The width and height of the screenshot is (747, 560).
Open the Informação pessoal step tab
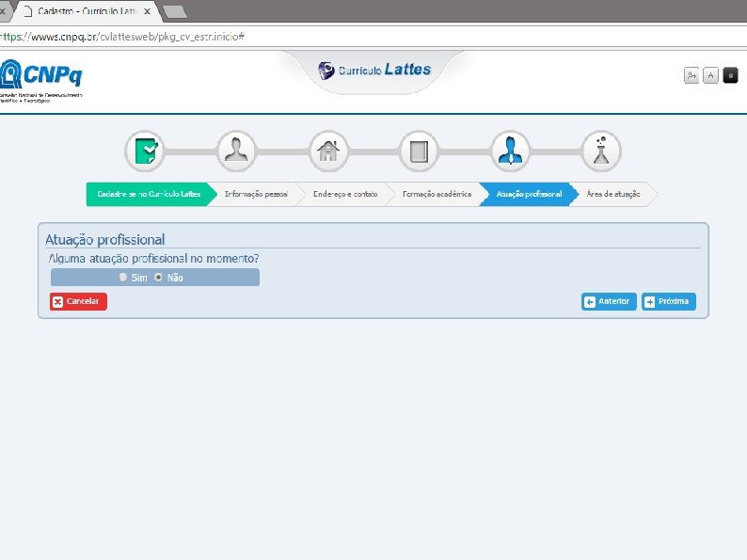pyautogui.click(x=256, y=194)
